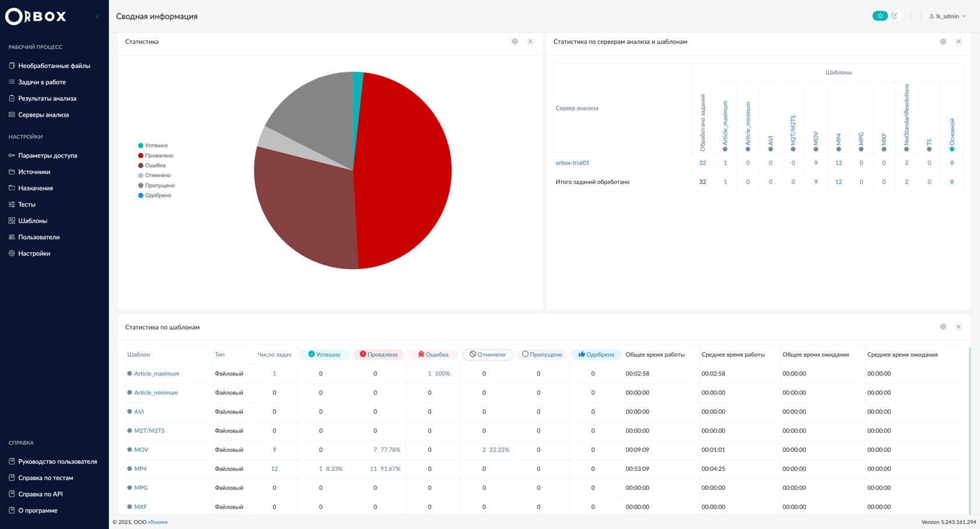Open the MP4 template link
Viewport: 980px width, 529px height.
(140, 469)
